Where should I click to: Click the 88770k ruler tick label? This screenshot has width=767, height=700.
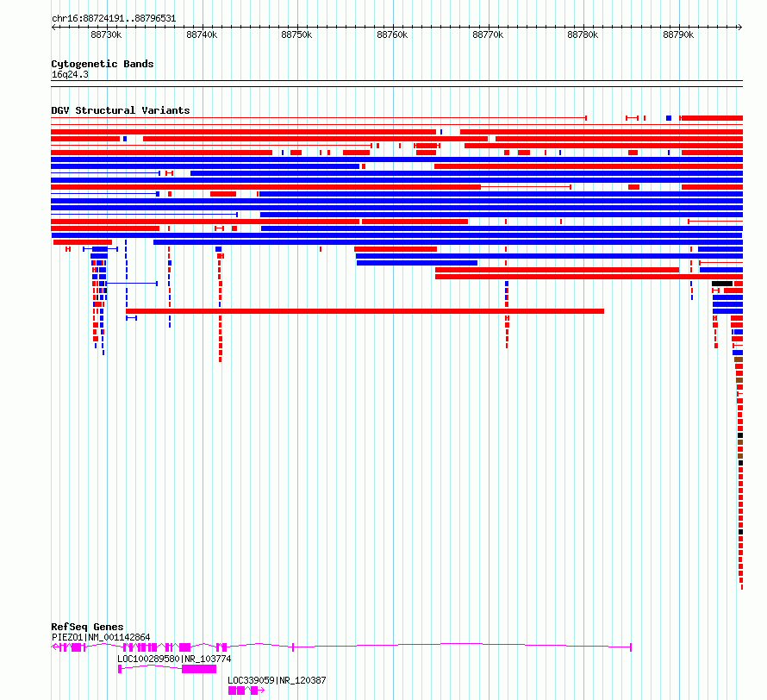coord(488,34)
